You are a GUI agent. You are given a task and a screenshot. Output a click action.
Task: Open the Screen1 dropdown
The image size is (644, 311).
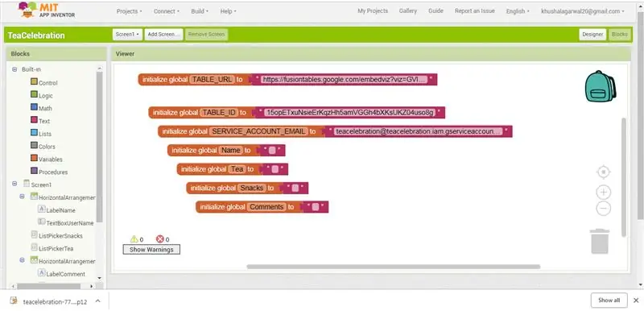coord(127,35)
